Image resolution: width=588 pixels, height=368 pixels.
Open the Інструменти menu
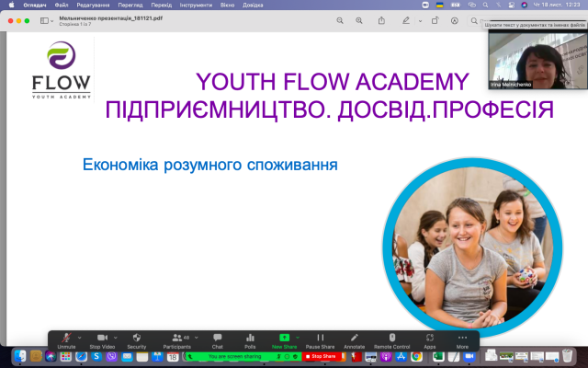(x=196, y=5)
